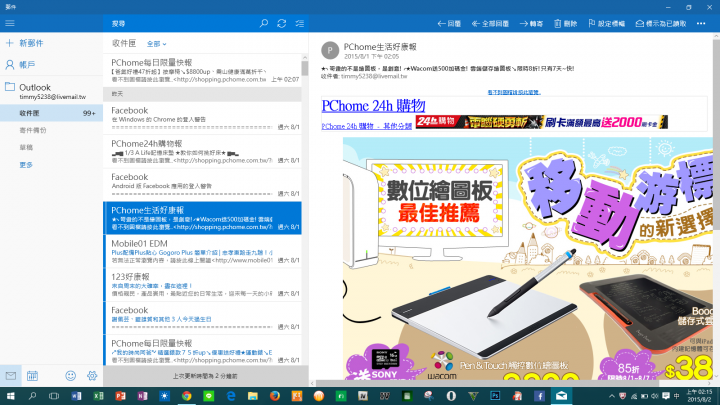
Task: Click the message list scrollbar thumb
Action: [304, 68]
